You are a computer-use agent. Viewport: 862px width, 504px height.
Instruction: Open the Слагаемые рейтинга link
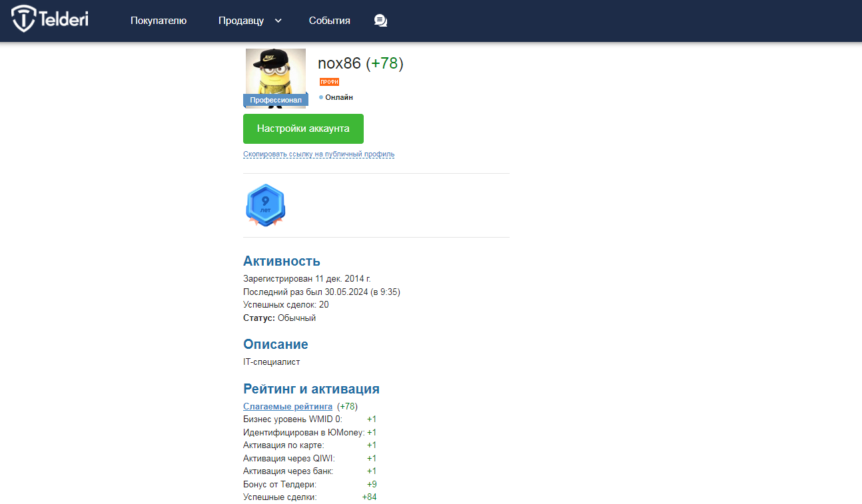288,406
